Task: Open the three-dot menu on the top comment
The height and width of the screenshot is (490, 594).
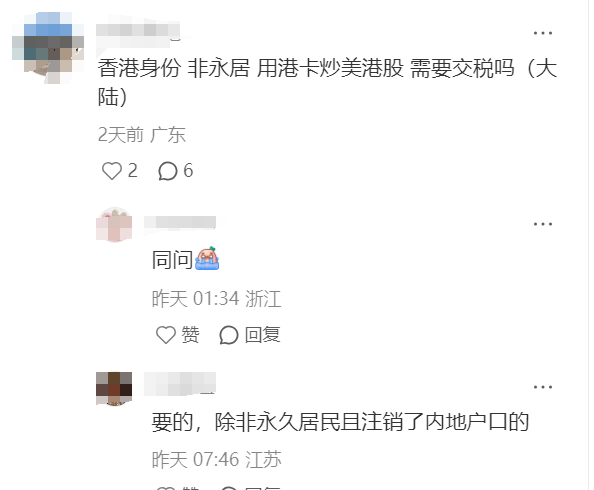Action: pyautogui.click(x=542, y=33)
